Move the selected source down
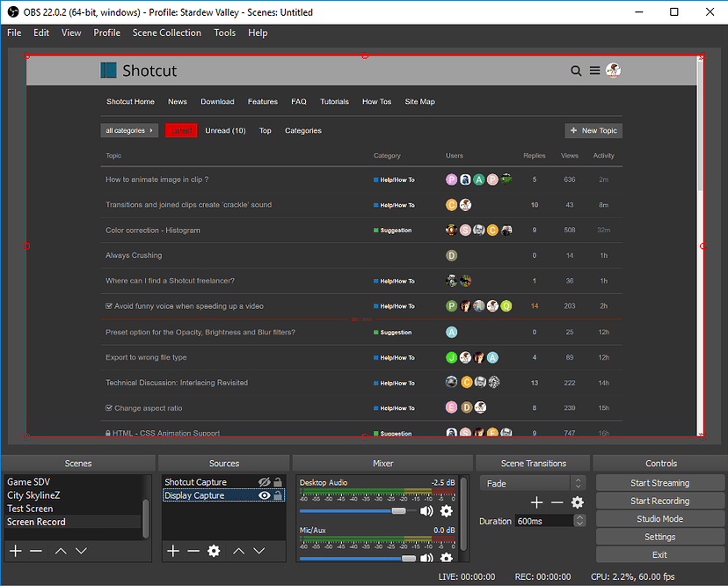728x586 pixels. (x=259, y=551)
